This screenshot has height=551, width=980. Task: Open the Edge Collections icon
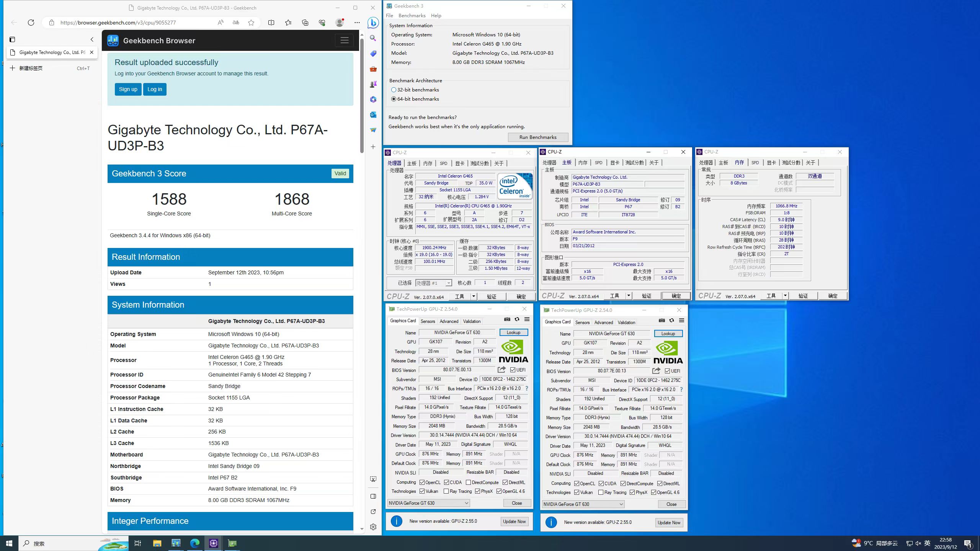tap(305, 23)
